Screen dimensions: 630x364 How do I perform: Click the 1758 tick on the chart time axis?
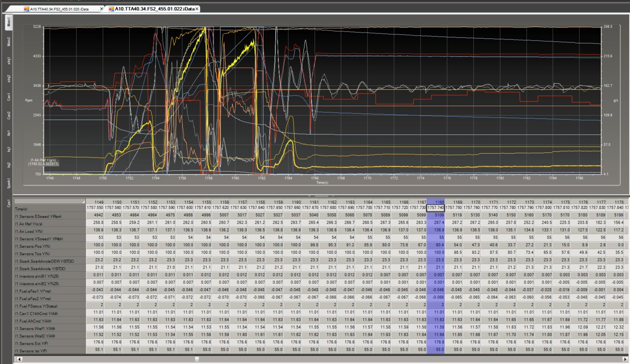(208, 178)
